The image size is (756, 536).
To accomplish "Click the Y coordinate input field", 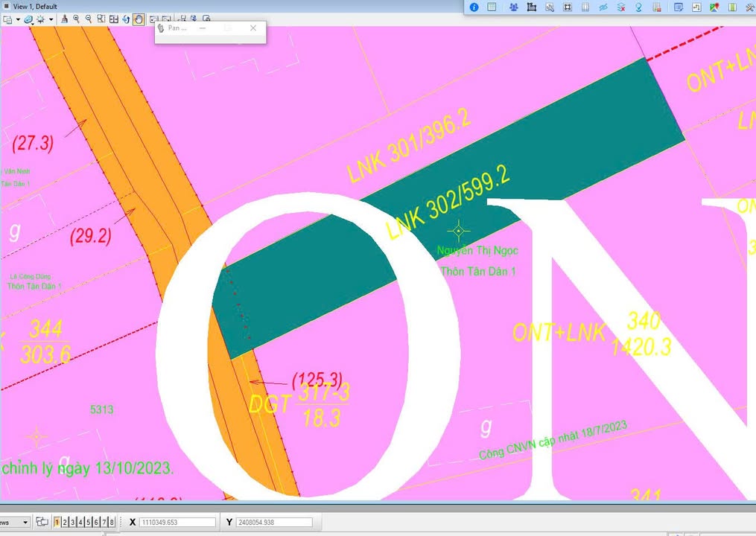I will (x=273, y=523).
